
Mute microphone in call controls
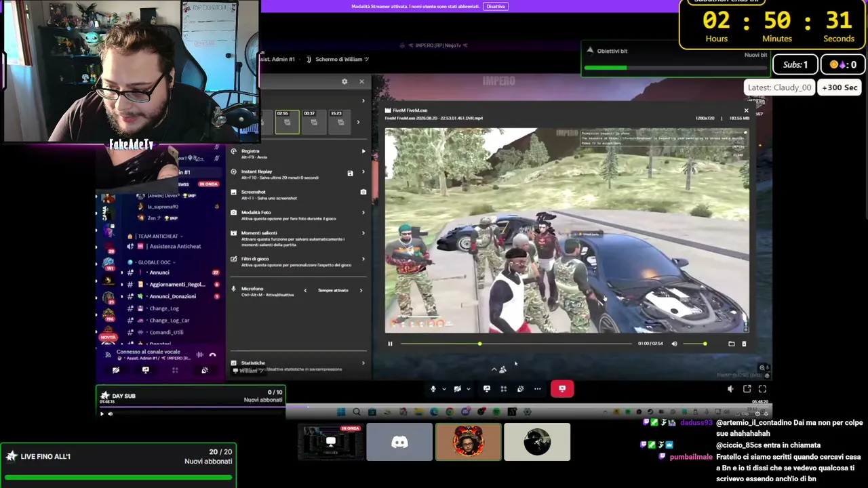433,389
